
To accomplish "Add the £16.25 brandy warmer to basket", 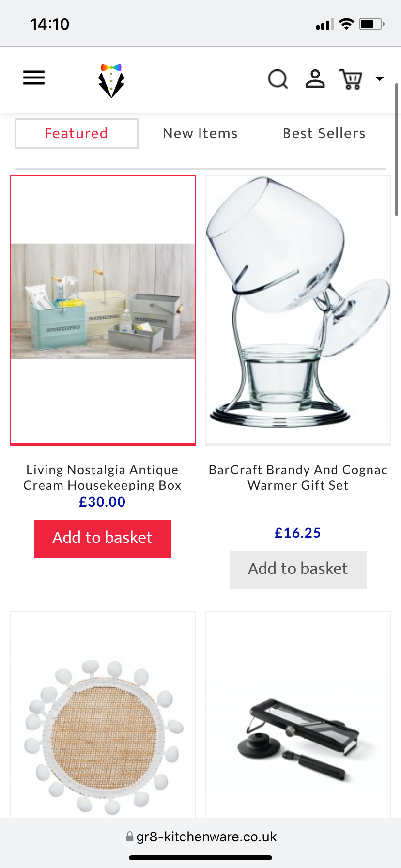I will click(x=298, y=569).
